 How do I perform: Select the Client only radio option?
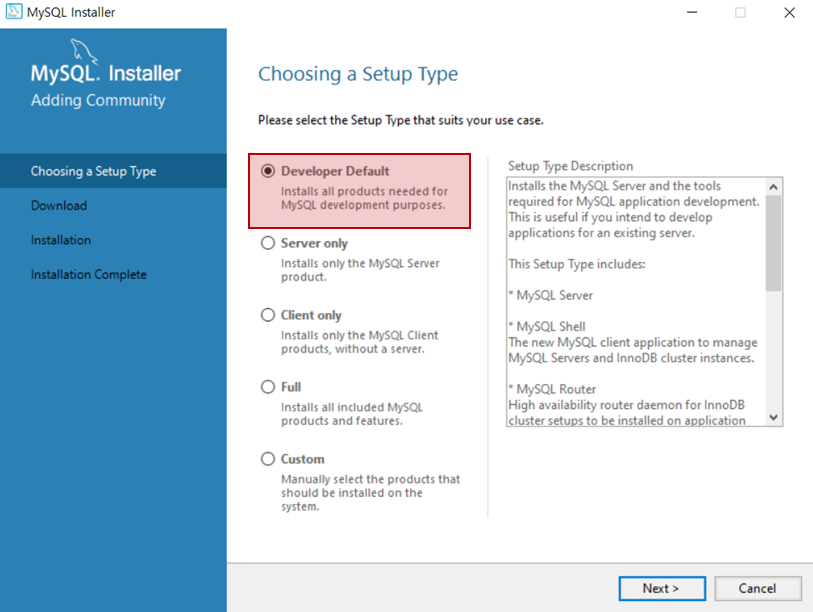[x=268, y=315]
